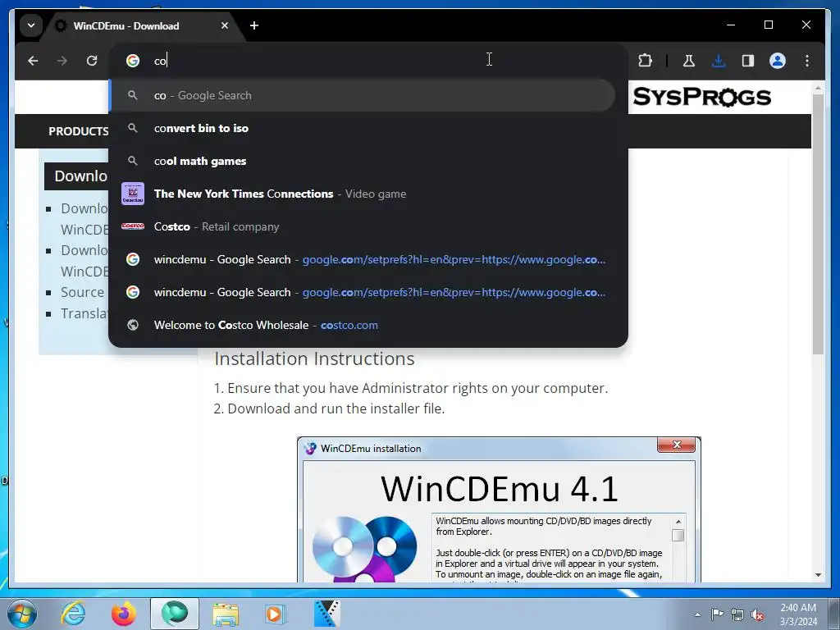Image resolution: width=840 pixels, height=630 pixels.
Task: Click the address bar typed text 'co'
Action: coord(160,61)
